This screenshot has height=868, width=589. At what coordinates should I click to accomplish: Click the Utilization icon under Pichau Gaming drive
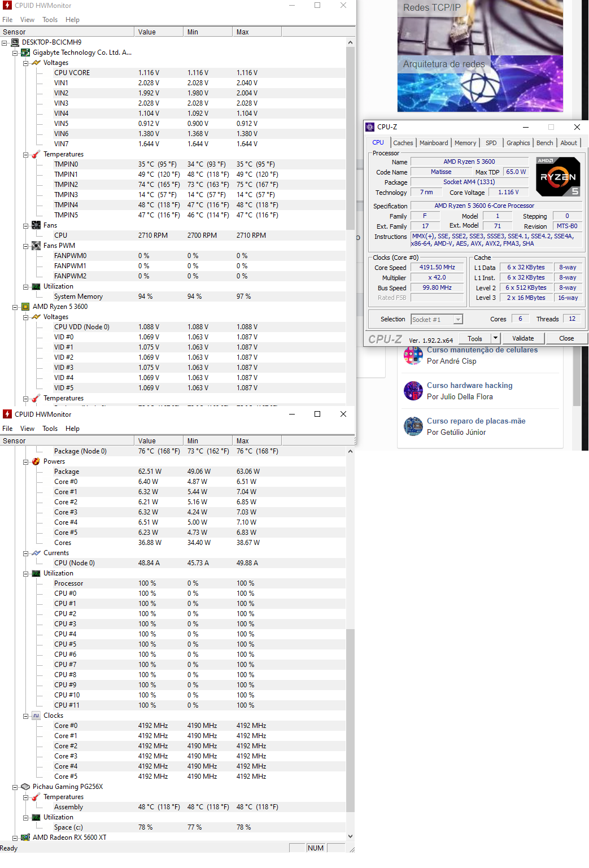coord(36,817)
